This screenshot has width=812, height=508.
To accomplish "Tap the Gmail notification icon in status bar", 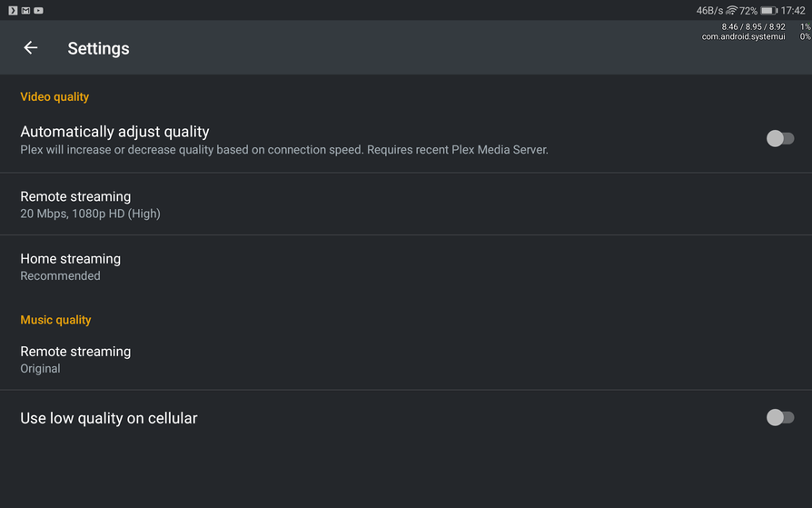I will pos(25,10).
